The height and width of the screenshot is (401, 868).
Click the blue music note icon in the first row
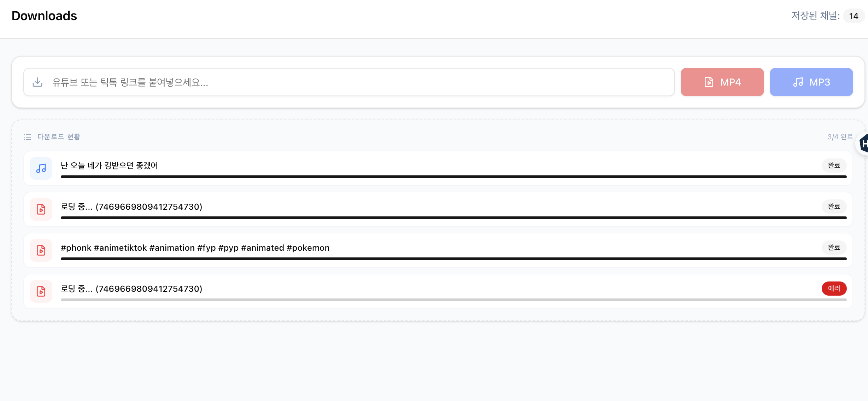pyautogui.click(x=41, y=168)
